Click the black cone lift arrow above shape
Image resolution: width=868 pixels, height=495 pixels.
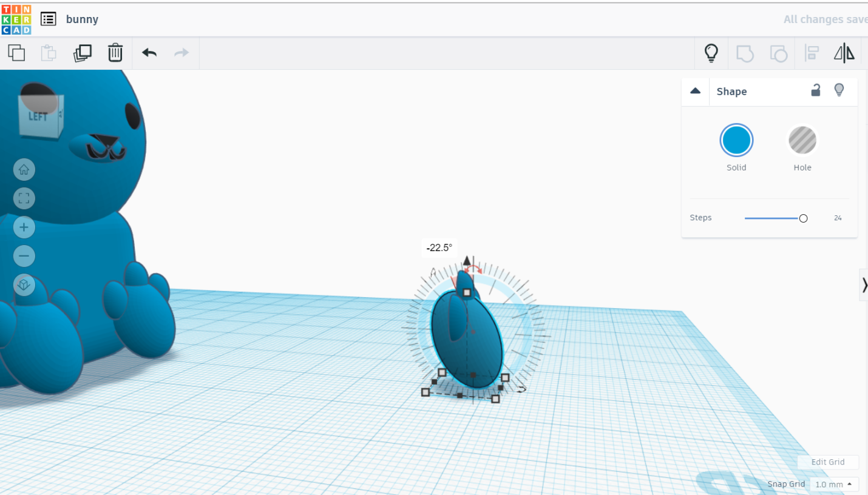(x=466, y=261)
